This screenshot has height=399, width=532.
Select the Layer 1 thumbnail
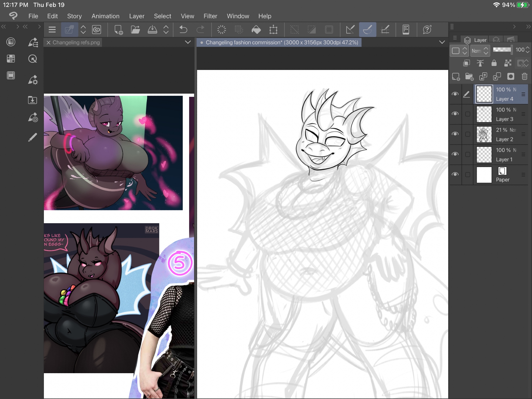pos(484,155)
